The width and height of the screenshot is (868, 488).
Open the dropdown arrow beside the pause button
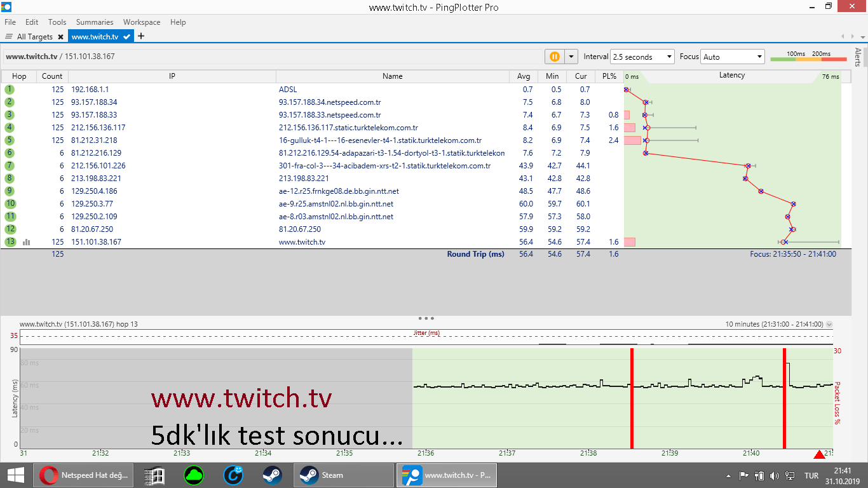pos(571,57)
